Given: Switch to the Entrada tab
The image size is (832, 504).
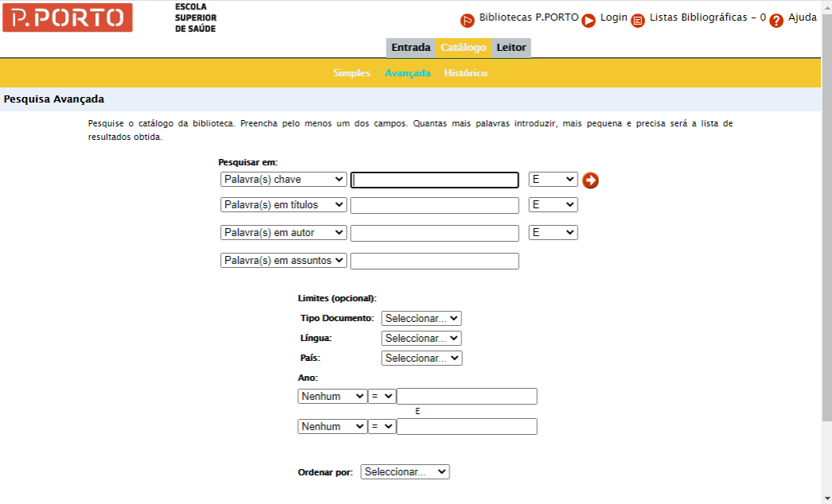Looking at the screenshot, I should [x=410, y=48].
